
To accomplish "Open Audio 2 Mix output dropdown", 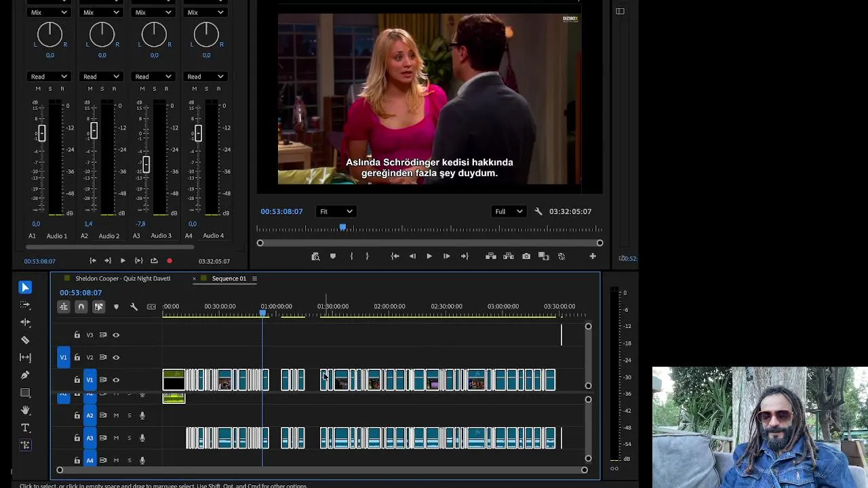I will 102,12.
